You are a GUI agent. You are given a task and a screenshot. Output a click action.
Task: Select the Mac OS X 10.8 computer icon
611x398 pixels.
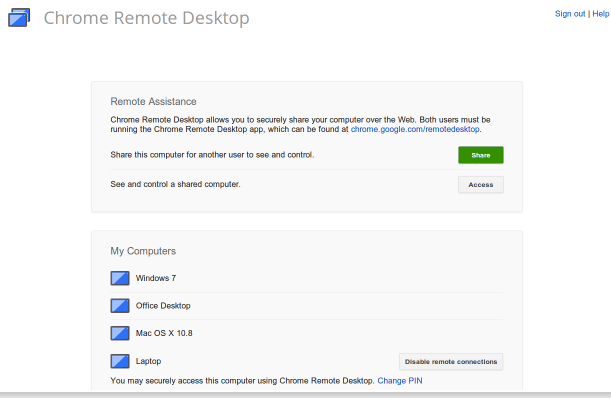pos(120,333)
